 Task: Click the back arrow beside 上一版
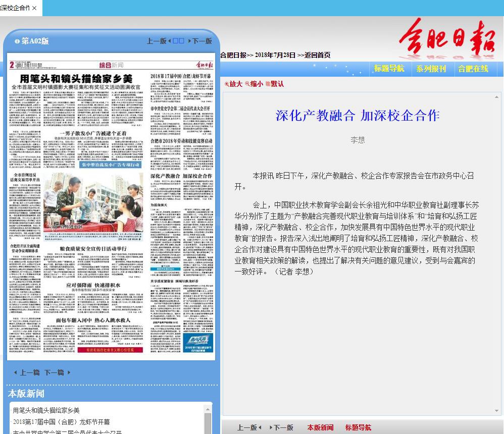(170, 41)
